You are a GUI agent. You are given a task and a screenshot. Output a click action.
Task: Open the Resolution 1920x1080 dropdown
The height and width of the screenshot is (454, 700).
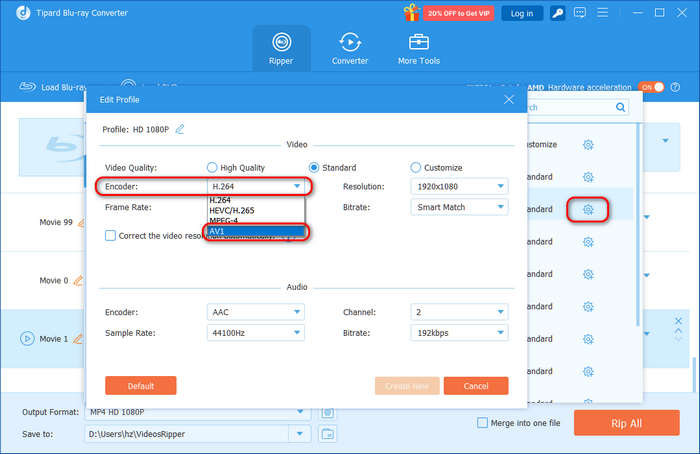pyautogui.click(x=459, y=186)
